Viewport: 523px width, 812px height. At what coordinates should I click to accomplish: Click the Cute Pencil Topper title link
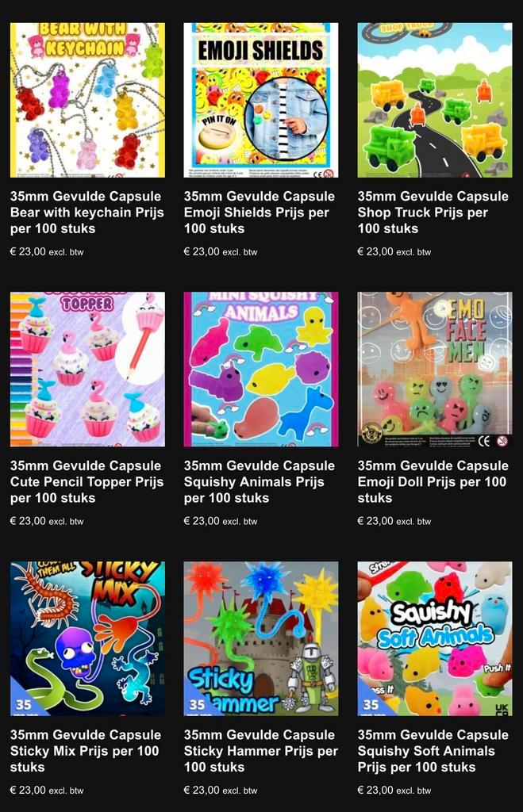click(87, 481)
